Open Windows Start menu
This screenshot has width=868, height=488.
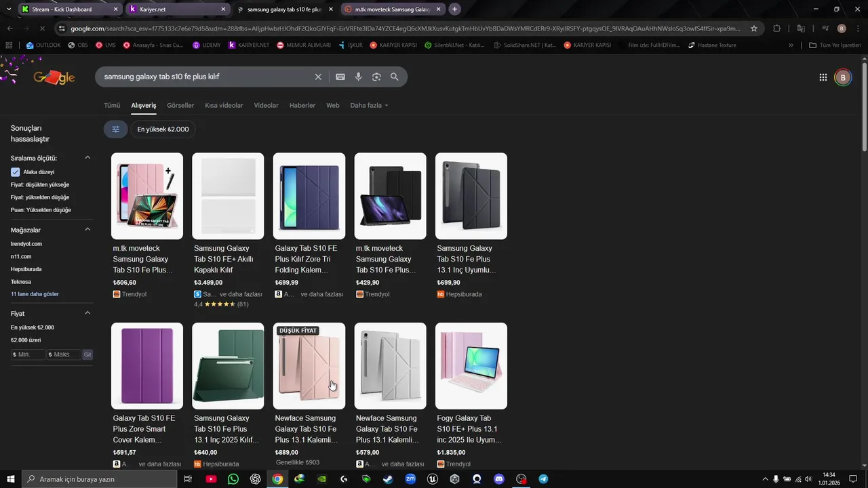pos(9,479)
